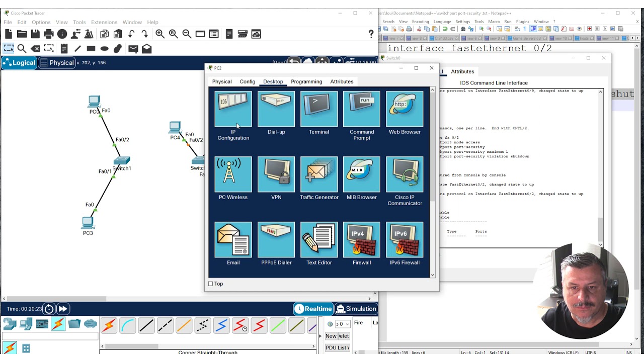Open the Config tab in PC2

[x=248, y=81]
